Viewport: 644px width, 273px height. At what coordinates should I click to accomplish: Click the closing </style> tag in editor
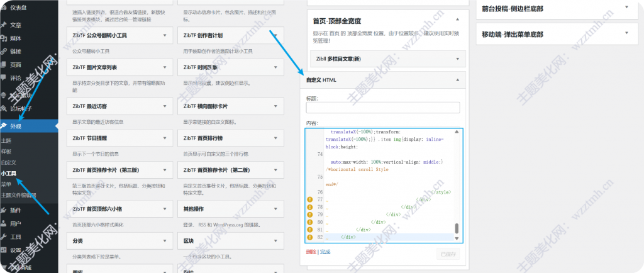tap(441, 192)
